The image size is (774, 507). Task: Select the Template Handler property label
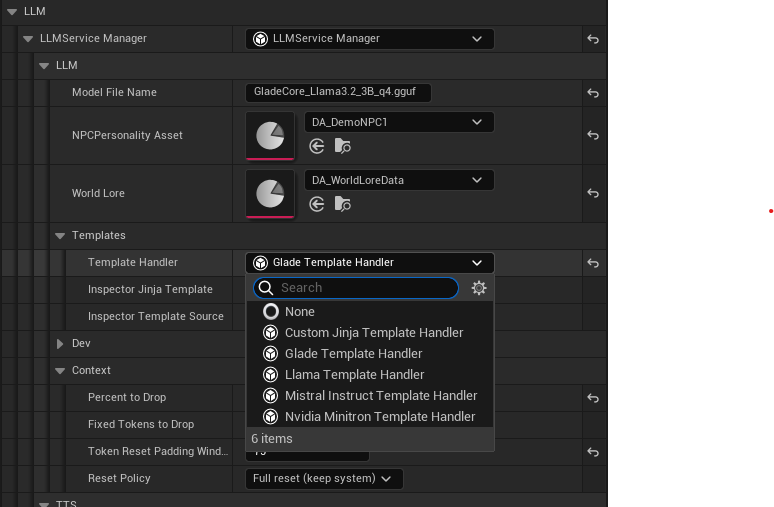pyautogui.click(x=133, y=263)
